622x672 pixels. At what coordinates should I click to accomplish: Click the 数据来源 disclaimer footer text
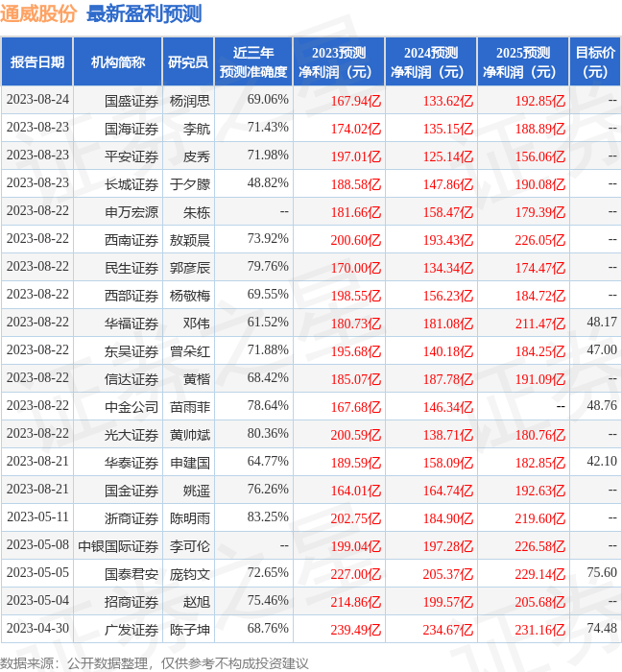(155, 663)
